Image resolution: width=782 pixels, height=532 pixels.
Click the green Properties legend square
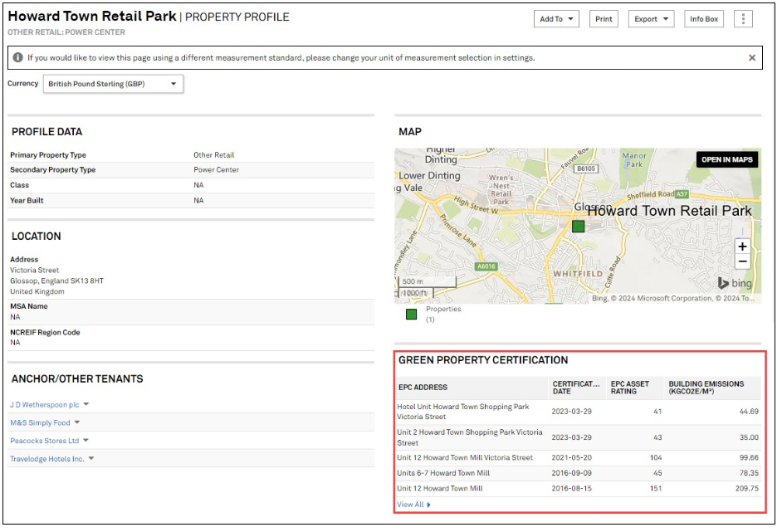(x=411, y=315)
